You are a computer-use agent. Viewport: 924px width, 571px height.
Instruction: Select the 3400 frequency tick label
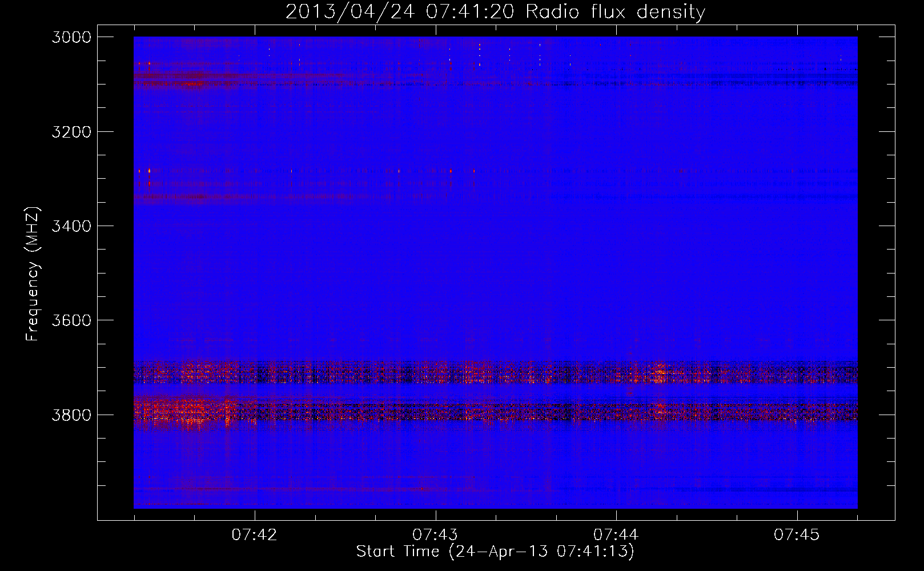point(71,226)
